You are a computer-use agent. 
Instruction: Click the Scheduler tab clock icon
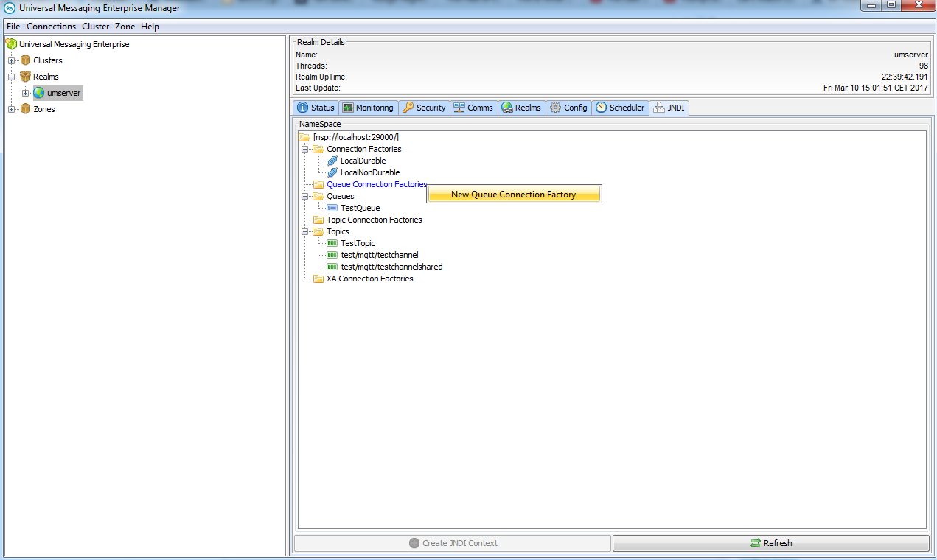(602, 108)
